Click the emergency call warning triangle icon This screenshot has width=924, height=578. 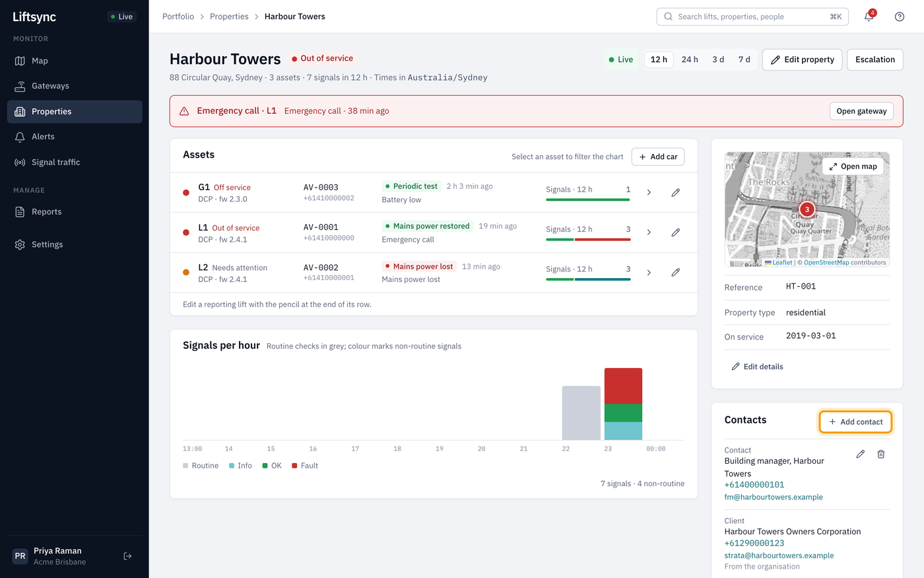[x=185, y=111]
